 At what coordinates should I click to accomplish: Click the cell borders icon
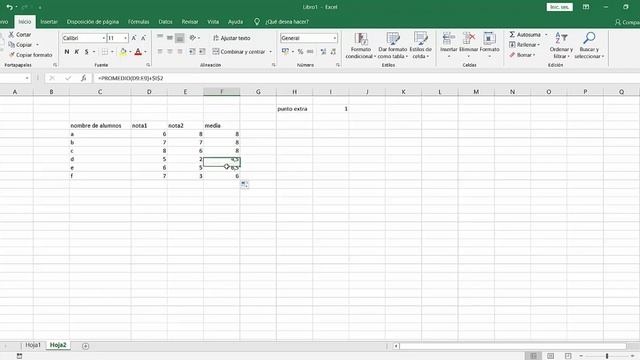(105, 52)
